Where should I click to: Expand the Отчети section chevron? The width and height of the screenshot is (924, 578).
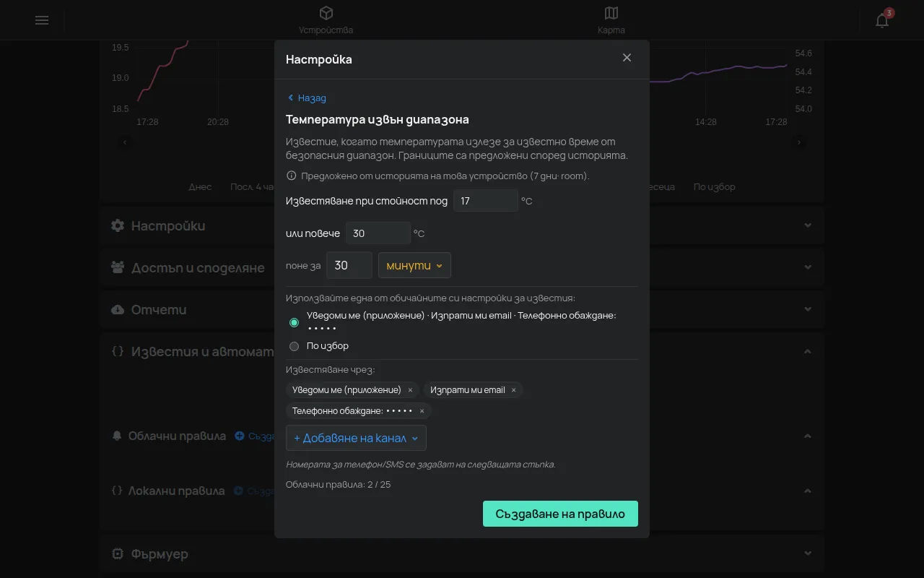pos(808,309)
